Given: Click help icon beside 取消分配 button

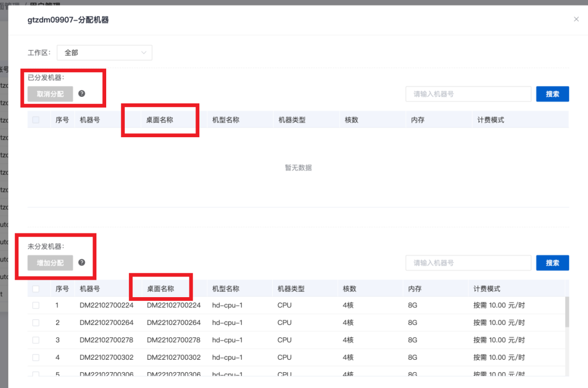Looking at the screenshot, I should point(82,94).
